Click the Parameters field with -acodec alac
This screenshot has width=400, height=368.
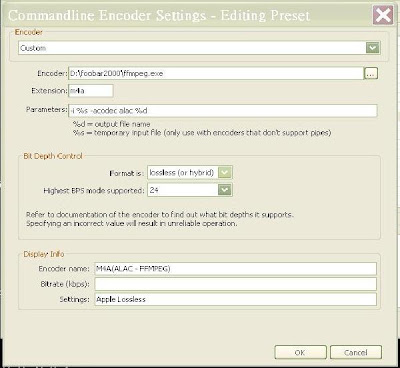coord(223,111)
